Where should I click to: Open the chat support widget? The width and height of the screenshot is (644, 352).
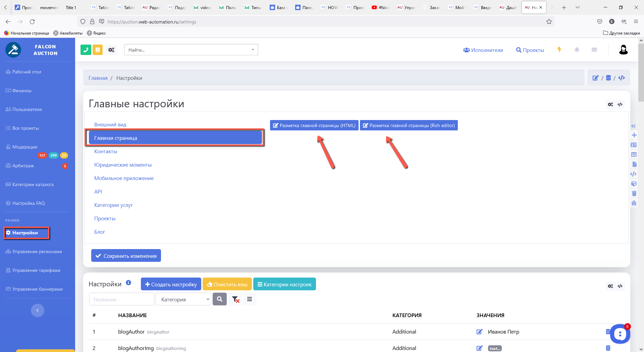click(620, 334)
